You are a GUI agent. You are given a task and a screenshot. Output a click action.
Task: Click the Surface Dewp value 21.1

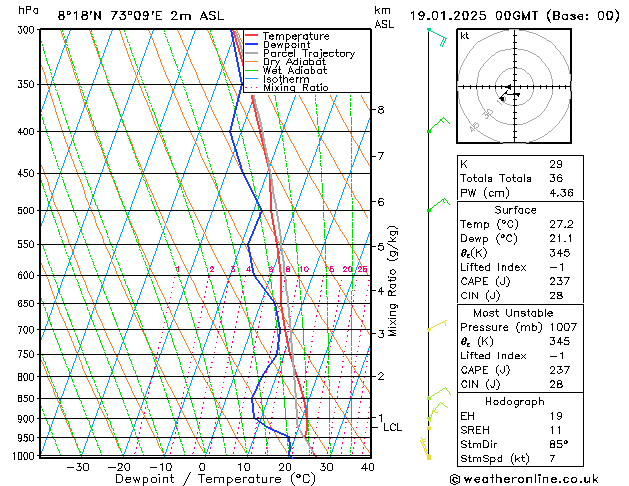(561, 239)
